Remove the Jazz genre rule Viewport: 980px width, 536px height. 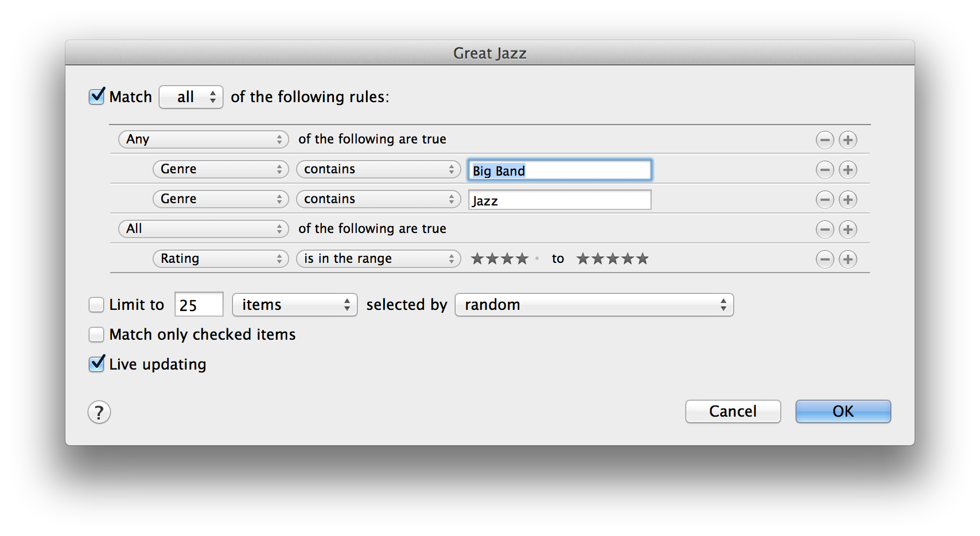(825, 200)
